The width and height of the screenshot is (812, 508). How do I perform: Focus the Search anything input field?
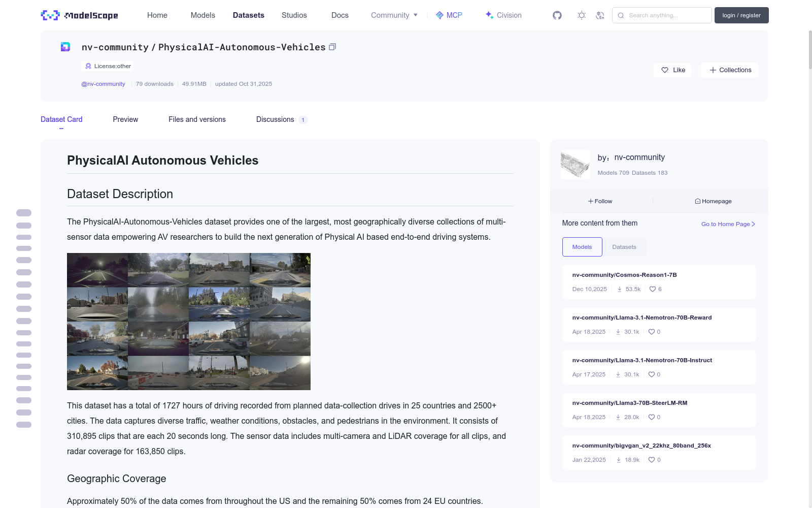click(662, 15)
